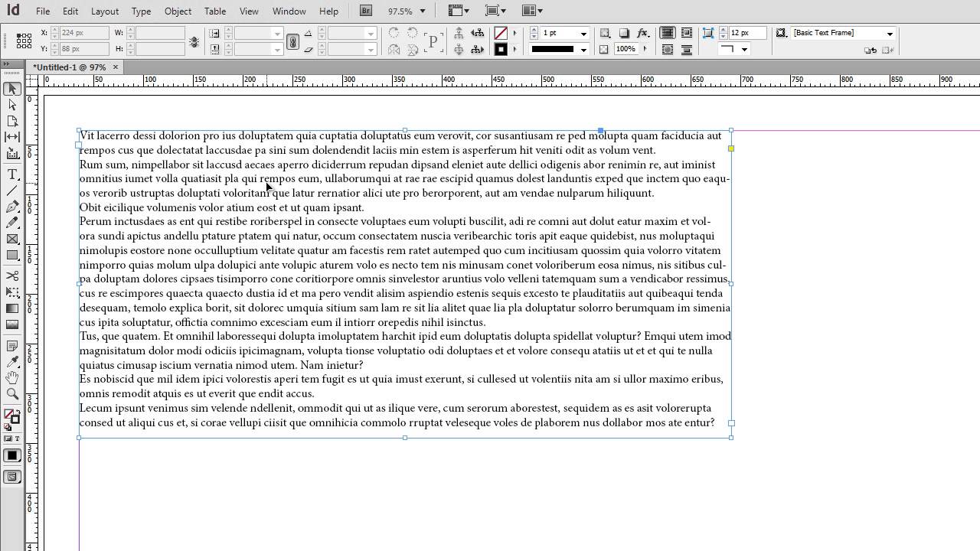Click the Rotate 90° clockwise icon
The image size is (980, 551).
394,33
